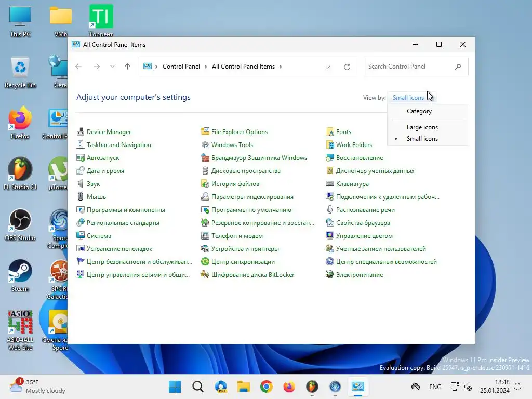This screenshot has height=399, width=532.
Task: Open Шифрование диска BitLocker icon
Action: (x=205, y=274)
